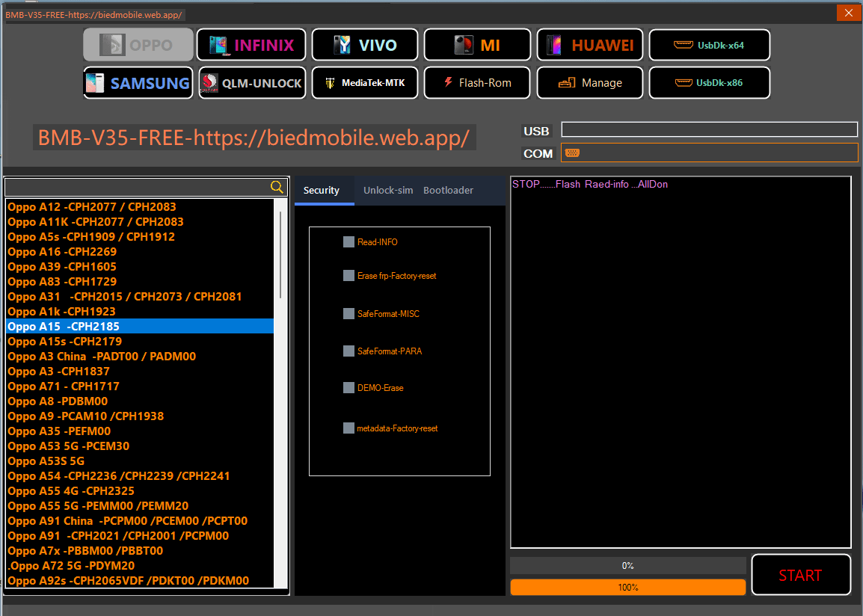The width and height of the screenshot is (863, 616).
Task: Open the VIVO service panel
Action: (364, 44)
